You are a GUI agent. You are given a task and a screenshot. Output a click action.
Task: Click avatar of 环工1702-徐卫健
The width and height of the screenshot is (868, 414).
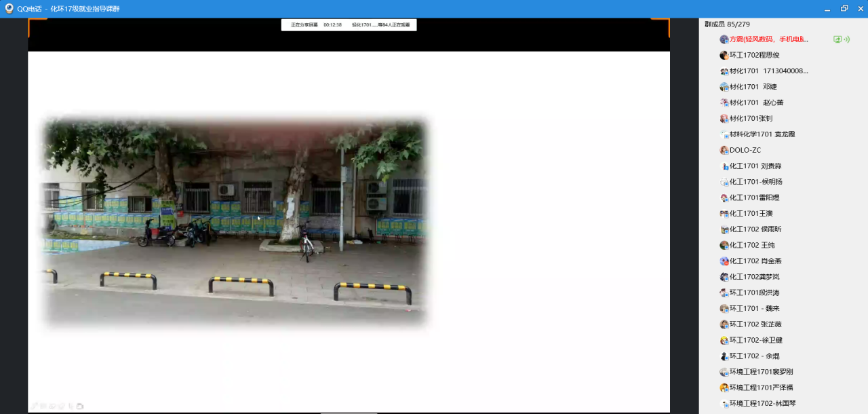pos(724,340)
